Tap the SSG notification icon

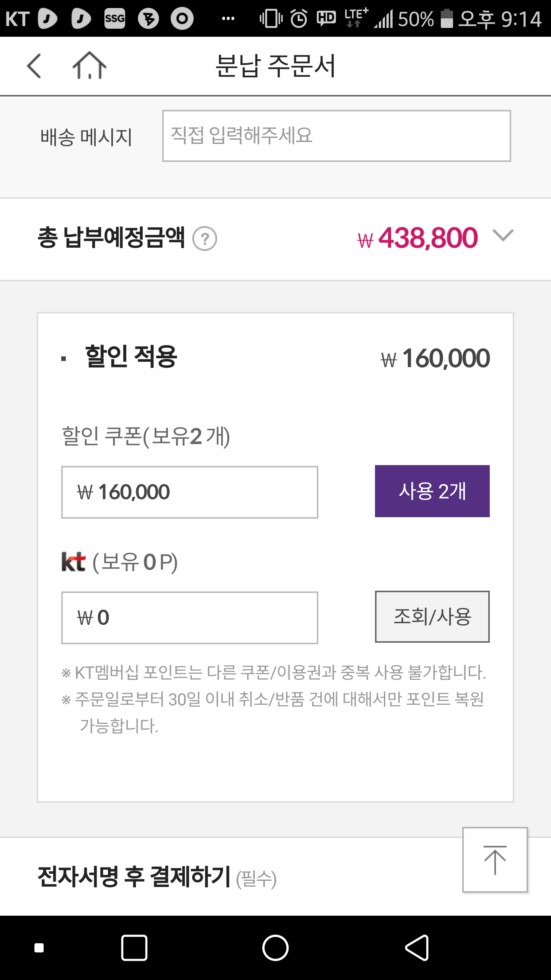click(115, 18)
